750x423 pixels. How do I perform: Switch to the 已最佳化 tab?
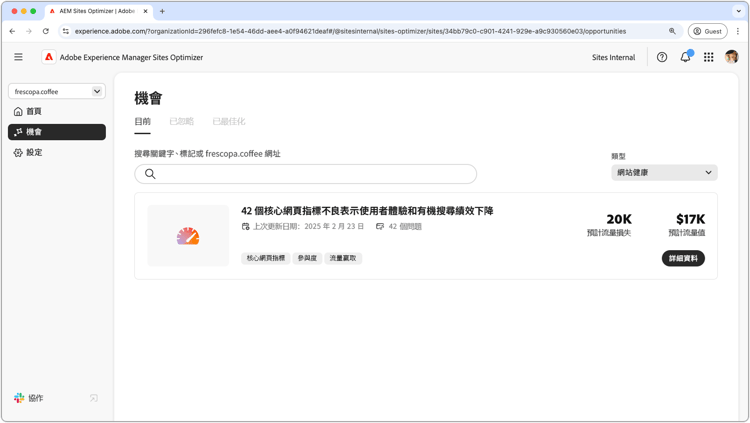[229, 122]
